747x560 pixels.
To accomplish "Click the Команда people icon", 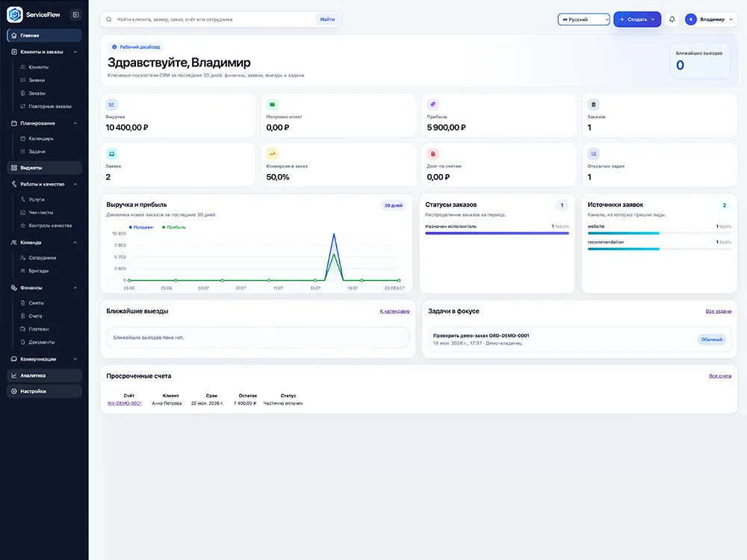I will click(13, 243).
